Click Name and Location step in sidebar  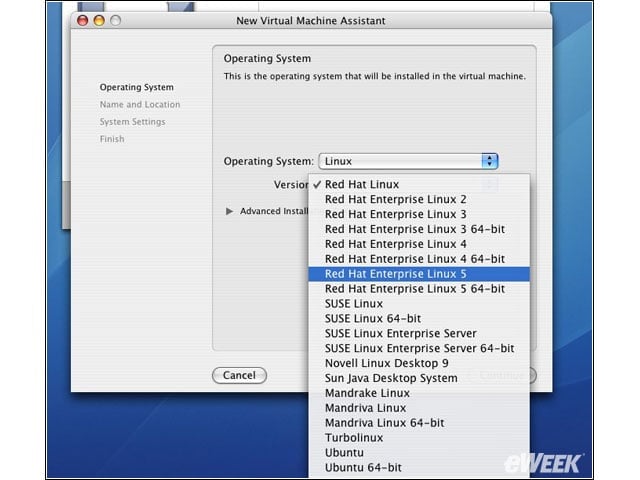[140, 104]
